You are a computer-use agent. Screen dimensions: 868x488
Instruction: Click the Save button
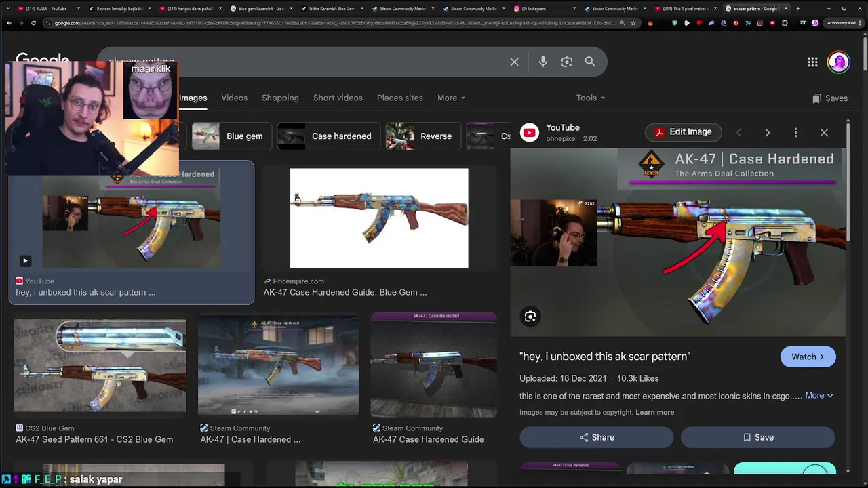(x=757, y=437)
